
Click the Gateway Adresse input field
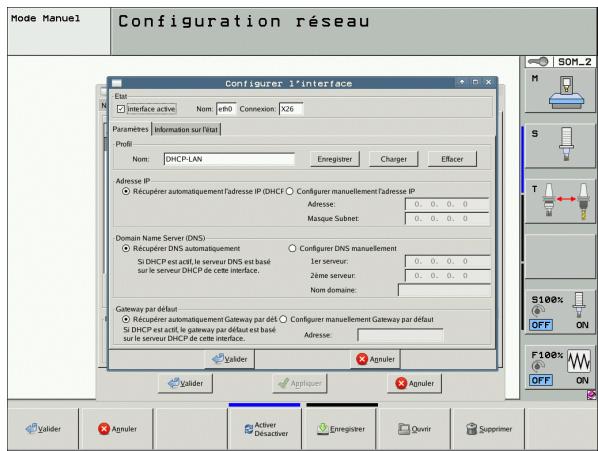400,335
